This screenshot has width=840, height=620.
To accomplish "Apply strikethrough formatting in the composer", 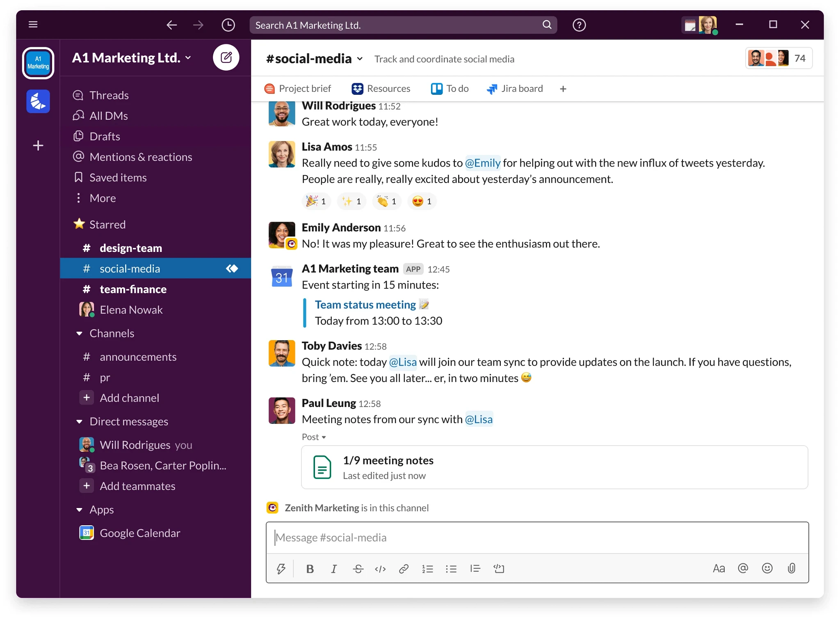I will pos(358,569).
